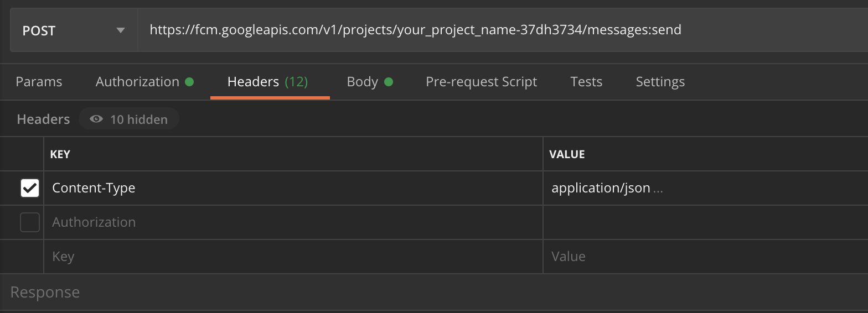
Task: Uncheck the Content-Type header checkbox
Action: pos(30,188)
